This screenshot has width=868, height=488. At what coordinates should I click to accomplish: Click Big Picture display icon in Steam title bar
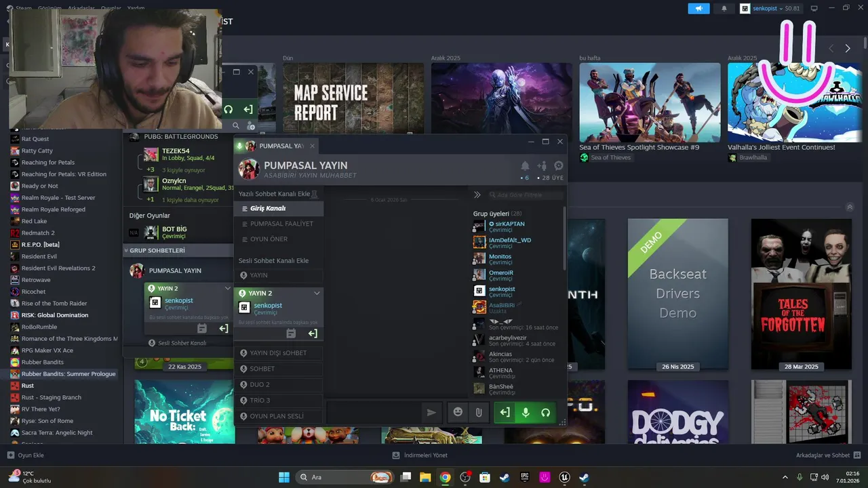(x=814, y=8)
